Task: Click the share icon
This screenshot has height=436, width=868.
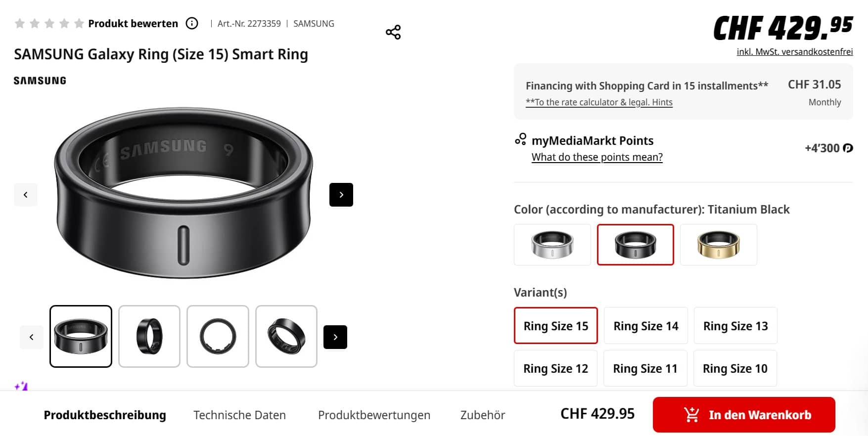Action: pyautogui.click(x=393, y=32)
